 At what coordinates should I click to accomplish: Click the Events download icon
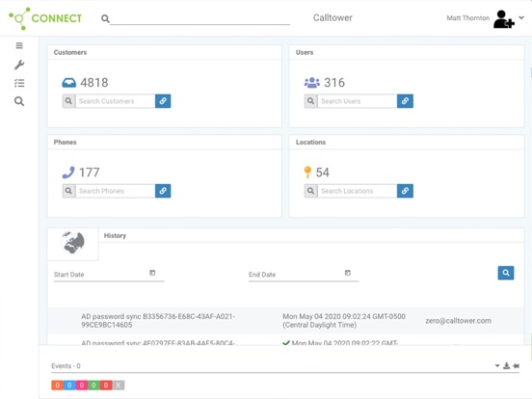click(x=507, y=366)
